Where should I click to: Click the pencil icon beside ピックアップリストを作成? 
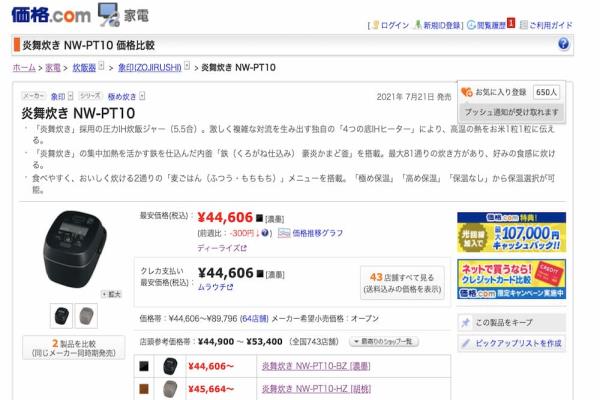(466, 343)
